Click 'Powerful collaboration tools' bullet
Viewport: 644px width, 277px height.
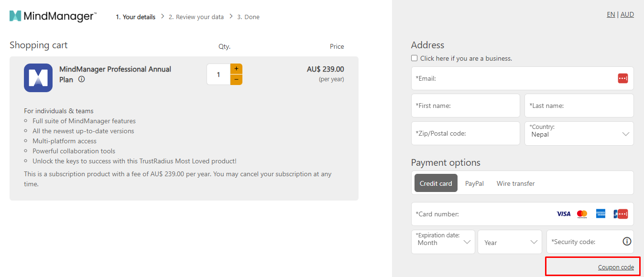(74, 151)
